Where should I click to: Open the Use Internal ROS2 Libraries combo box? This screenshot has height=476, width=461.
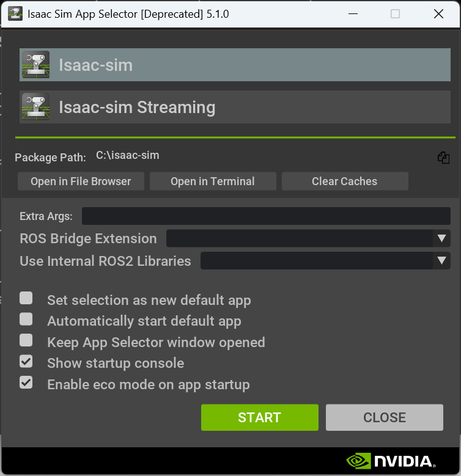(x=325, y=260)
